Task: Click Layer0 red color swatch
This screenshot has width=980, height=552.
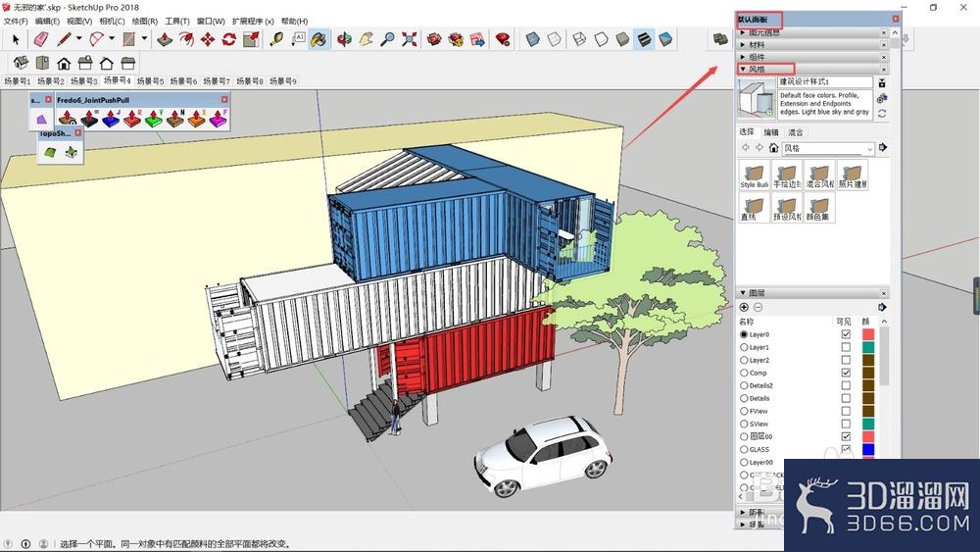Action: click(x=868, y=334)
